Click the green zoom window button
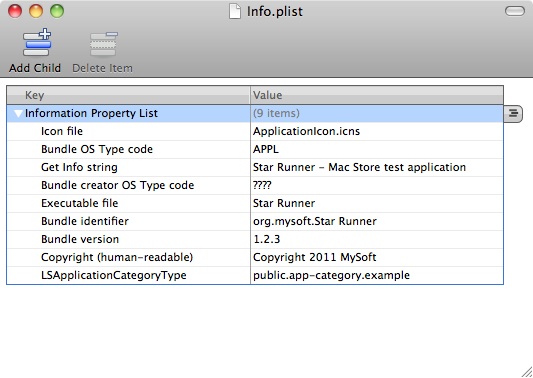Viewport: 533px width, 378px height. (57, 11)
